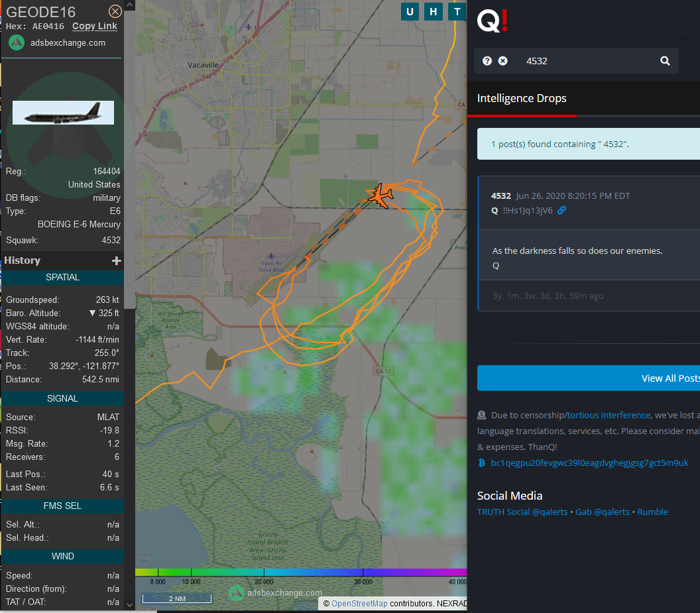700x613 pixels.
Task: Click the BOEING E-6 Mercury type text
Action: [79, 224]
